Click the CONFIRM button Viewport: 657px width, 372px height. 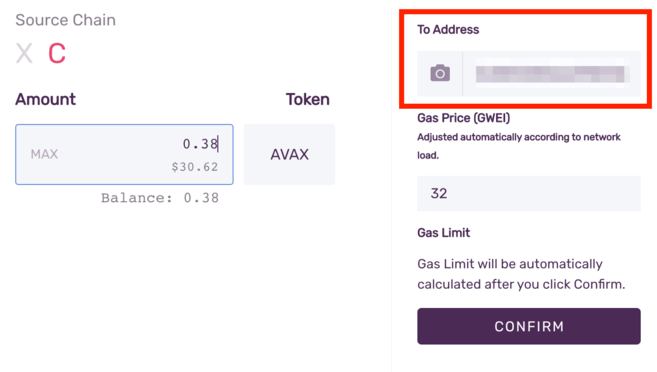(x=529, y=326)
